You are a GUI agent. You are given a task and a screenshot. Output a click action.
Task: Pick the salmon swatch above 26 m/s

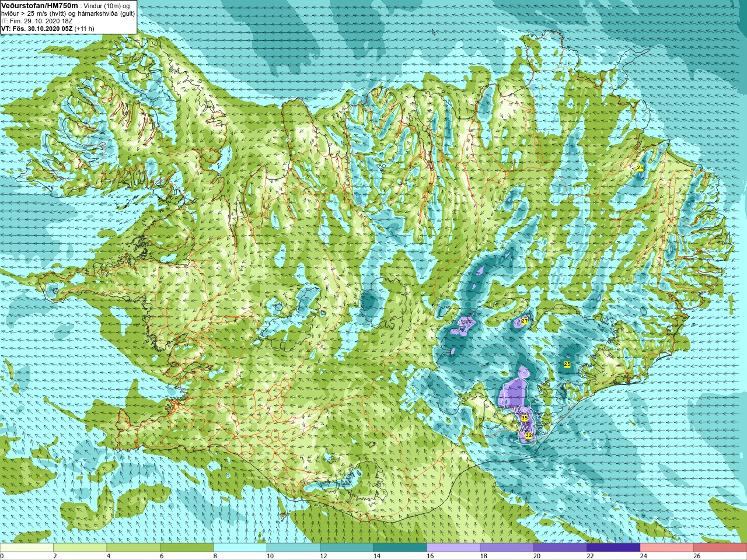[720, 548]
